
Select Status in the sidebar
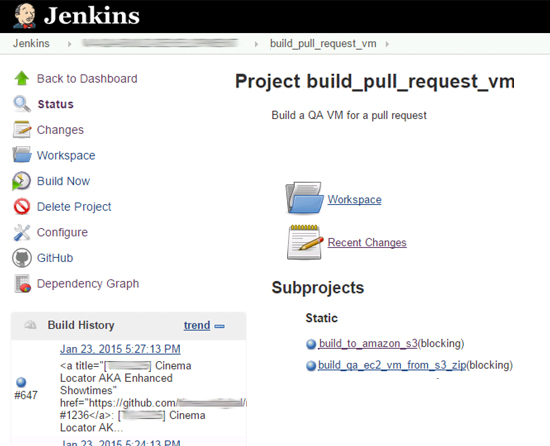tap(55, 104)
